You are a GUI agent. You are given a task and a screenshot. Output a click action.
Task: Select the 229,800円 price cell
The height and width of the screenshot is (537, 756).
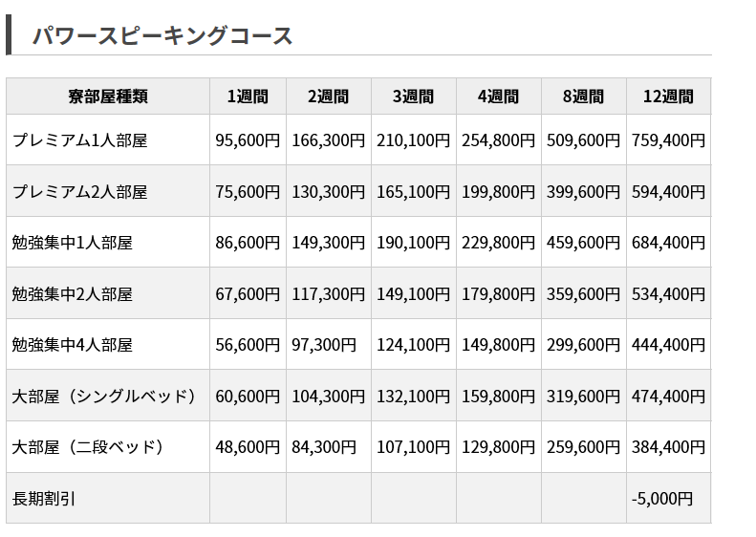point(498,243)
